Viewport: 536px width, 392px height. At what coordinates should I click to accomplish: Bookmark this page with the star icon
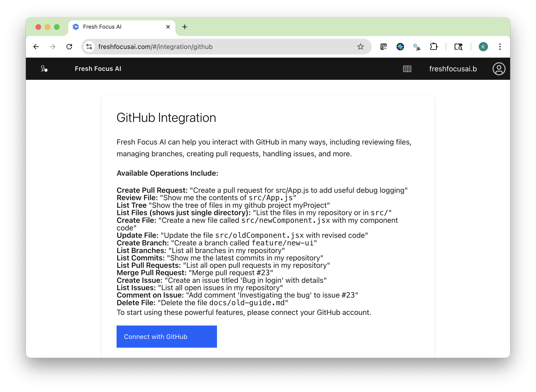coord(360,46)
